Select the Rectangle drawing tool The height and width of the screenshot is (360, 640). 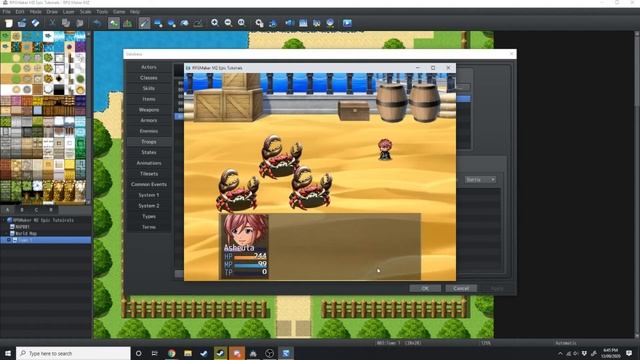coord(158,23)
